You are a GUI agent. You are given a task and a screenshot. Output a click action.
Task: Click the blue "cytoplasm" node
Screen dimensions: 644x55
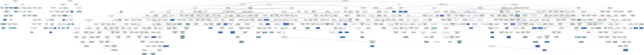pos(72,12)
